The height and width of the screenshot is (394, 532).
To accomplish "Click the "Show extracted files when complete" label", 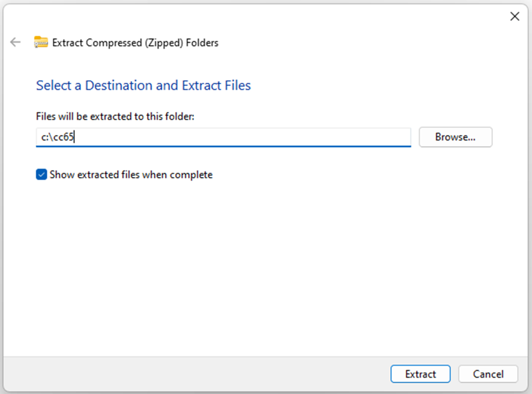I will (x=131, y=175).
